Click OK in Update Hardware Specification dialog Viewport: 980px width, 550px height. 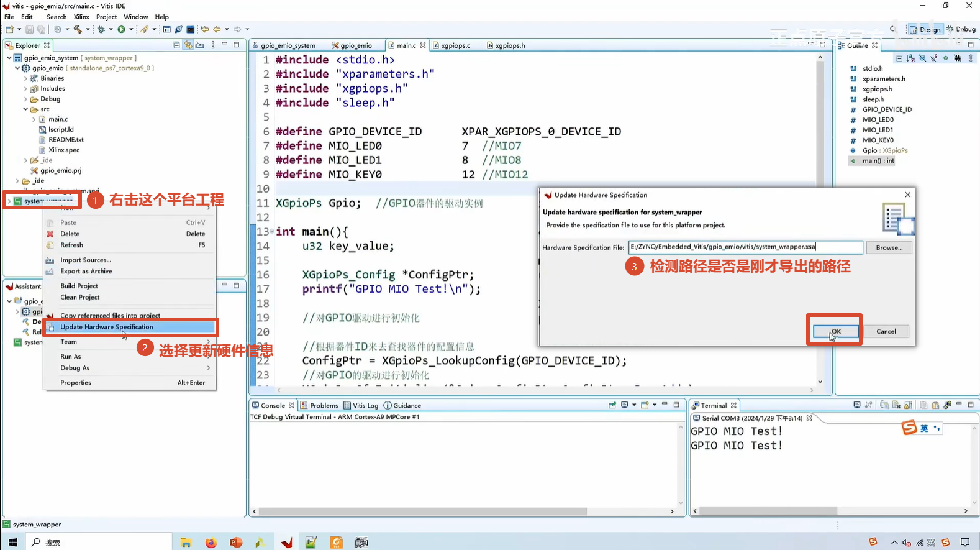pos(836,331)
